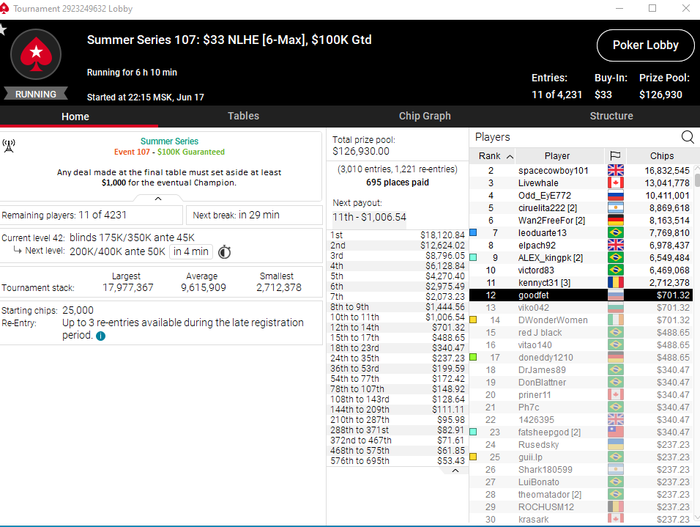Click the 'Remaining players: 11 of 4231' box
This screenshot has width=700, height=527.
pyautogui.click(x=91, y=215)
